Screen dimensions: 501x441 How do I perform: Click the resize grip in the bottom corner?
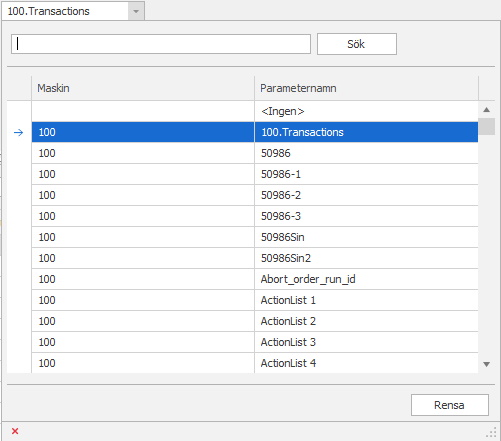[x=491, y=432]
